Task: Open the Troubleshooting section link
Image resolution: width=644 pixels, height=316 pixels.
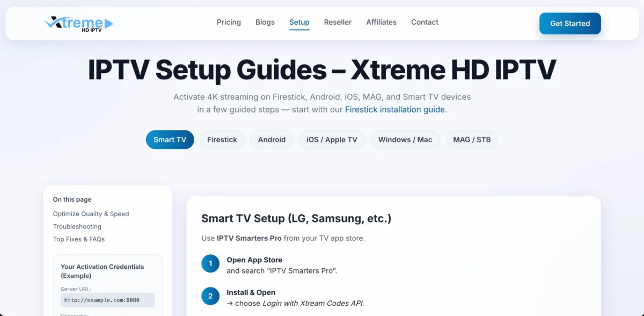Action: [x=77, y=226]
